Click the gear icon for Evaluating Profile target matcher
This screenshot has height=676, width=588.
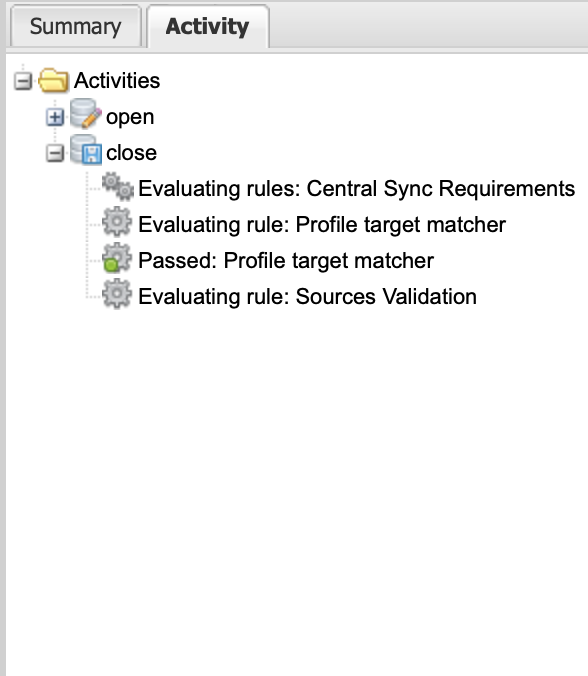pos(117,222)
